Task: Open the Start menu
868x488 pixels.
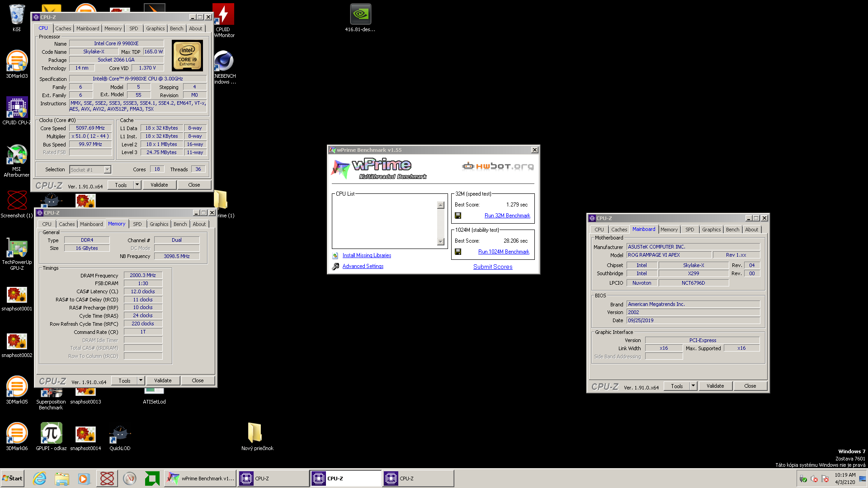Action: pos(13,479)
